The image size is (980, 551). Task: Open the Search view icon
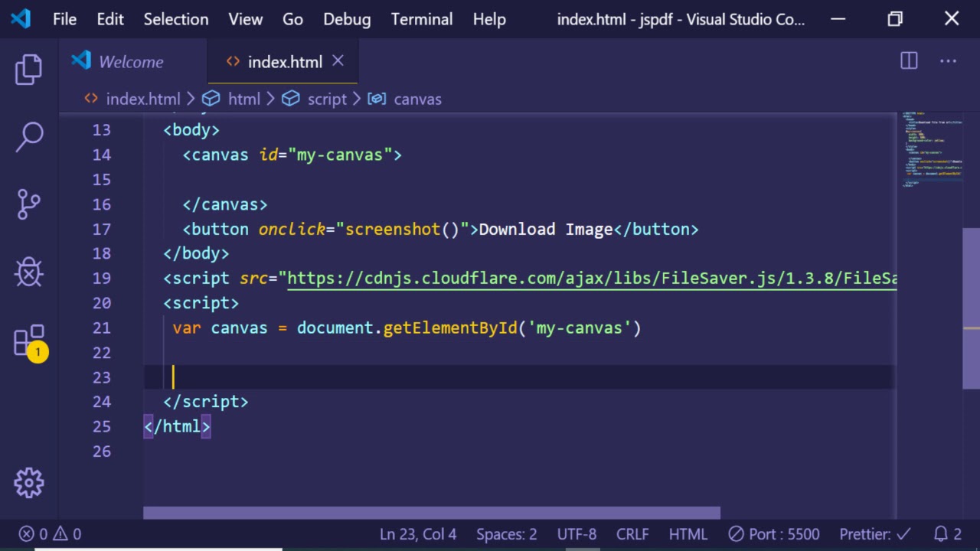point(29,137)
